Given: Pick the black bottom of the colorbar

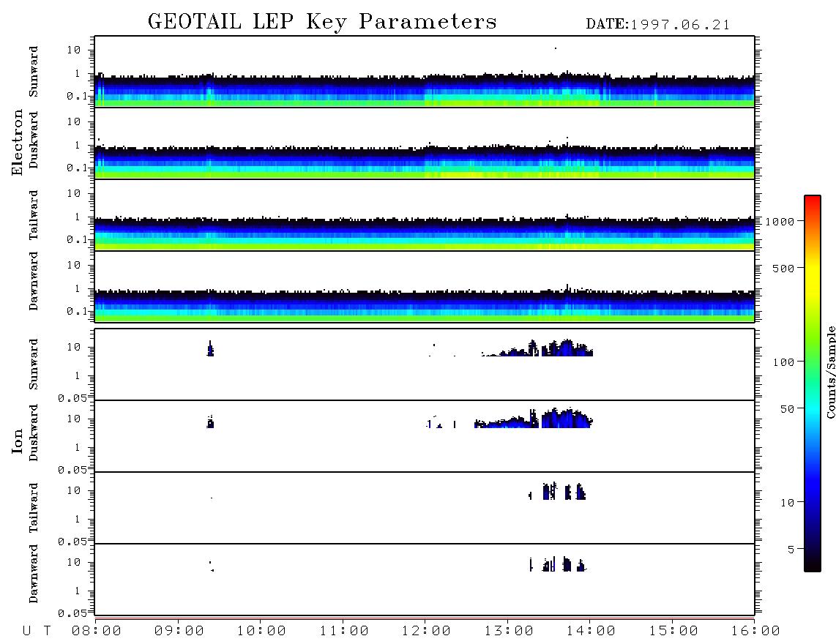Looking at the screenshot, I should 813,563.
